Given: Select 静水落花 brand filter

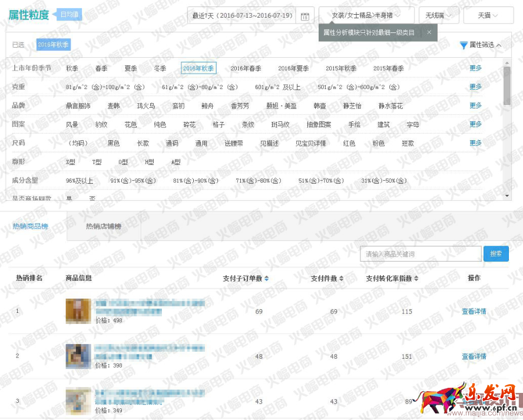Looking at the screenshot, I should pos(391,106).
